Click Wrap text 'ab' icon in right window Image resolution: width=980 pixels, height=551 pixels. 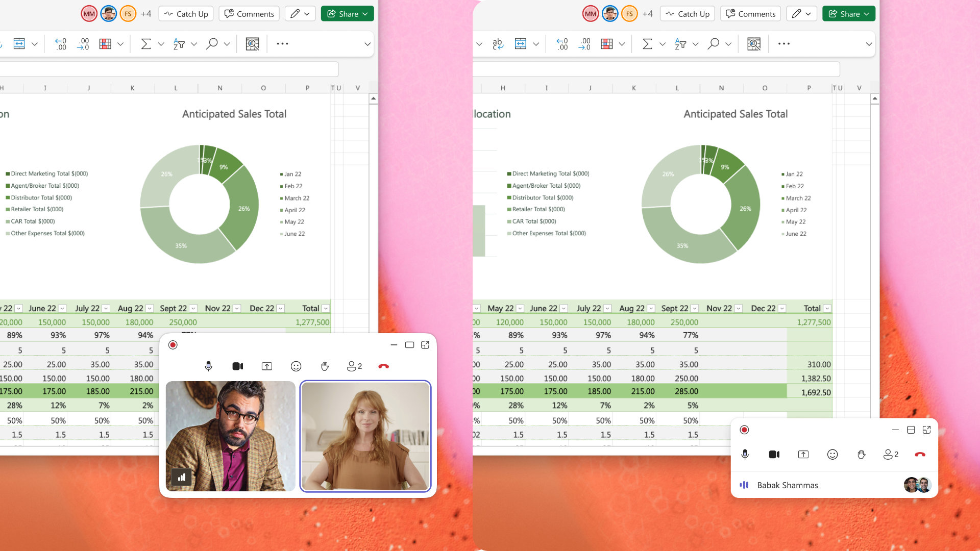(498, 44)
